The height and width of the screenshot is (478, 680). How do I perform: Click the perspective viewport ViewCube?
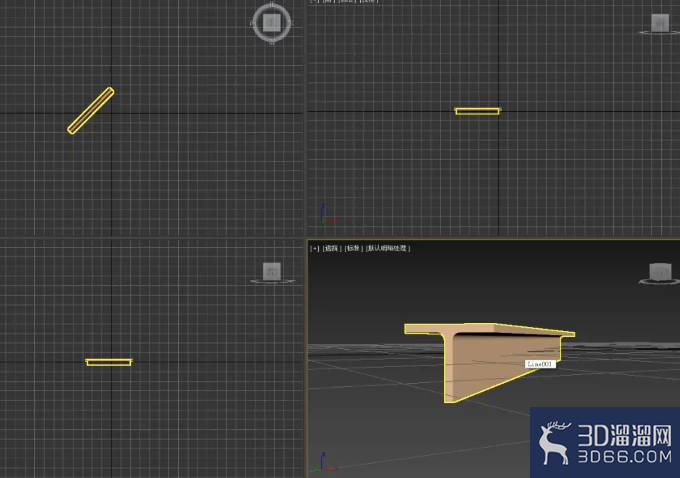coord(660,272)
